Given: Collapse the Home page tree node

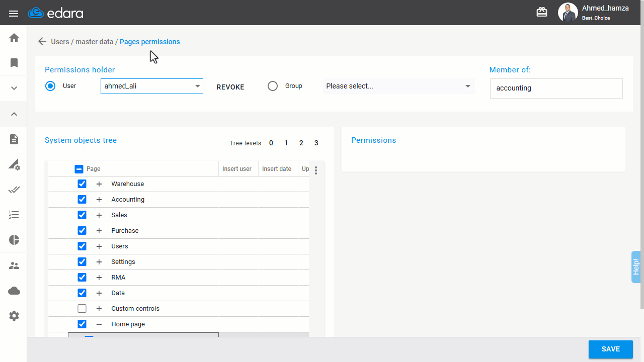Looking at the screenshot, I should pos(99,324).
